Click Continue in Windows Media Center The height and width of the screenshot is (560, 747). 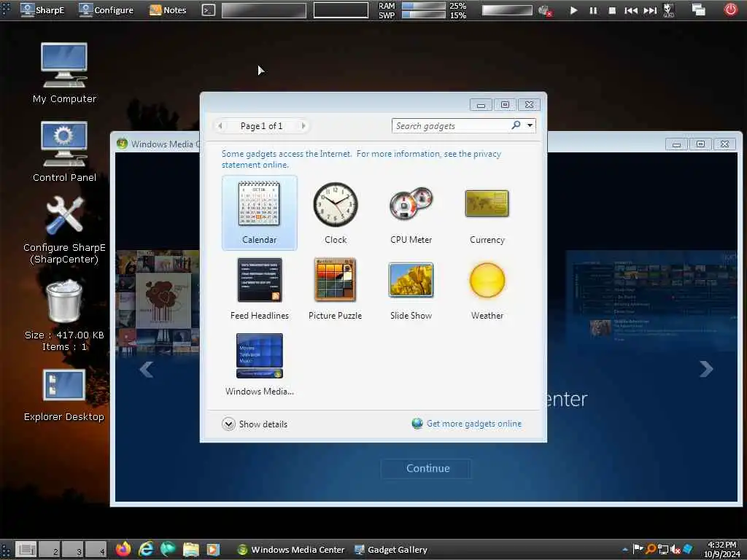(x=427, y=468)
